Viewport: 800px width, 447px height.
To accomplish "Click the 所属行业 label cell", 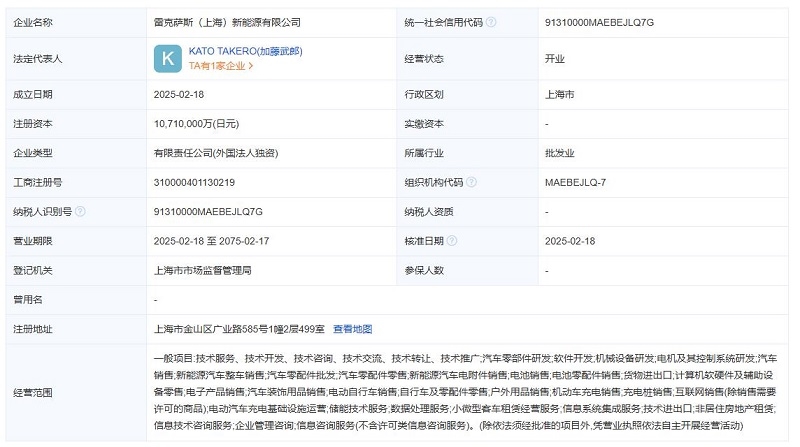I will pos(467,153).
